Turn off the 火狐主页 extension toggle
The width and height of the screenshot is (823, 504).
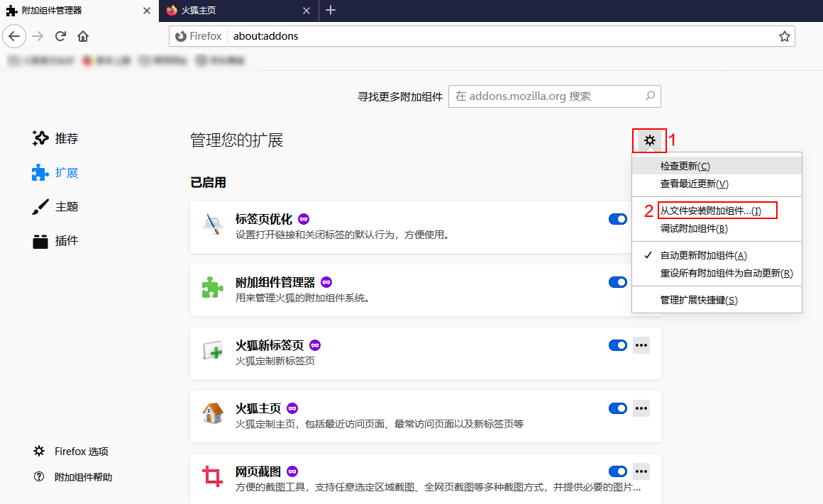pyautogui.click(x=618, y=408)
